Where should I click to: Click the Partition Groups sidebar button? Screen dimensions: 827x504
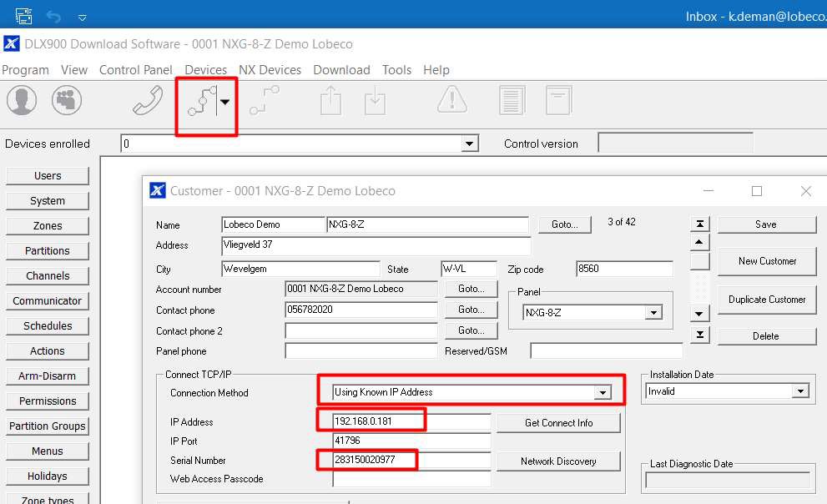tap(48, 426)
